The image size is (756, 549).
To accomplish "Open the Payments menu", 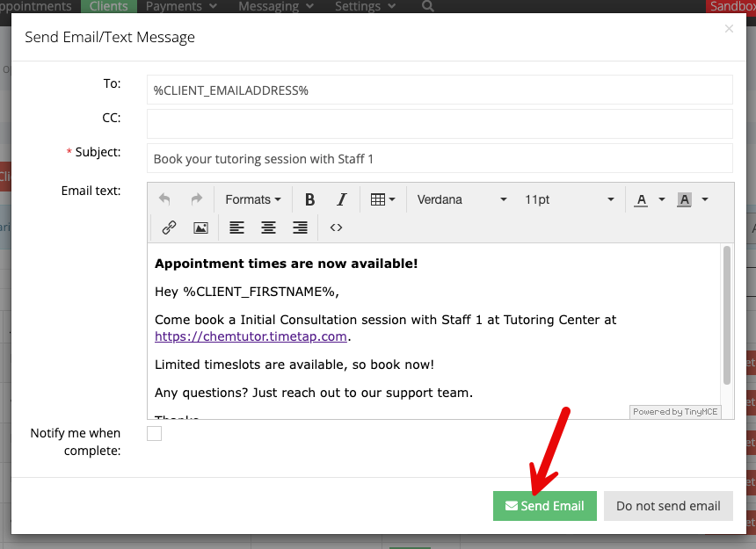I will click(181, 6).
